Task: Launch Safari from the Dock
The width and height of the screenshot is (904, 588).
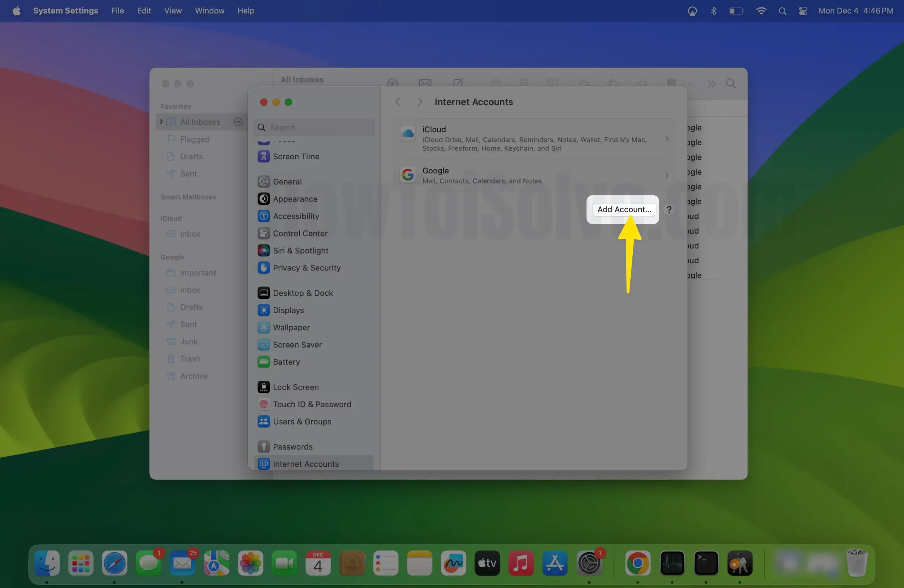Action: coord(114,563)
